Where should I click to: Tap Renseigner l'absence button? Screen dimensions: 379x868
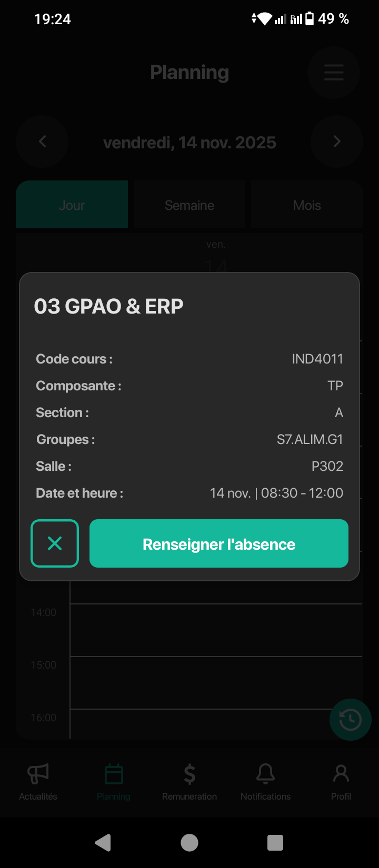(219, 543)
